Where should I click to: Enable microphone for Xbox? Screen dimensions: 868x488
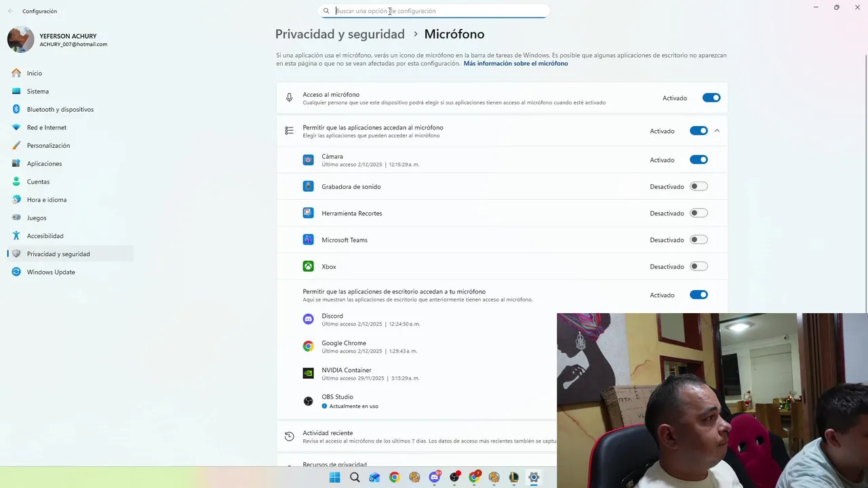(698, 266)
